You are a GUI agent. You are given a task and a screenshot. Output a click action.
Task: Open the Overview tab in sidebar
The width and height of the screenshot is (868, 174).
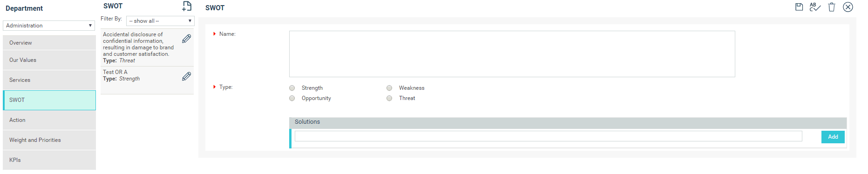click(x=49, y=43)
